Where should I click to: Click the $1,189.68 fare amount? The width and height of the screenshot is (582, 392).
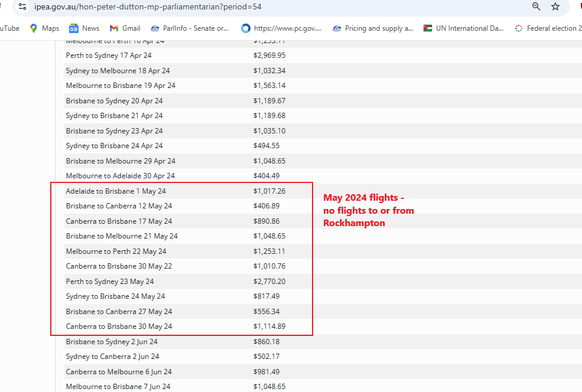coord(269,115)
